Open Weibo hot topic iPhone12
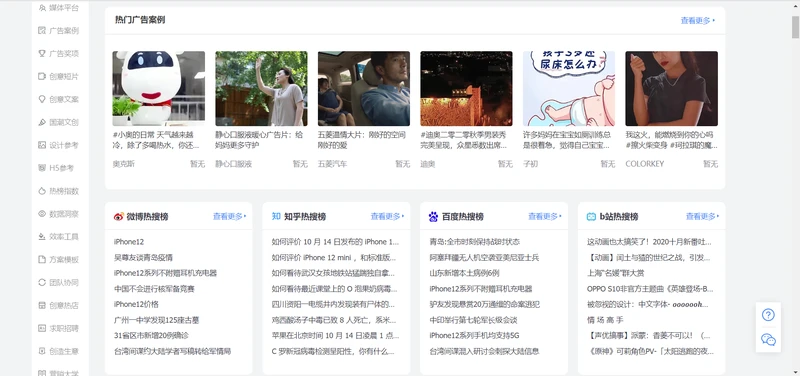 (x=129, y=242)
